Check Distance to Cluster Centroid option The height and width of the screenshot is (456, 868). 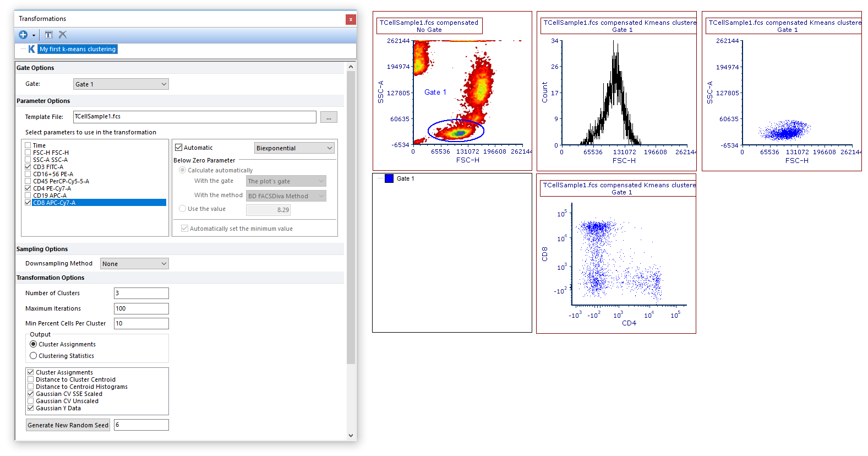(31, 379)
